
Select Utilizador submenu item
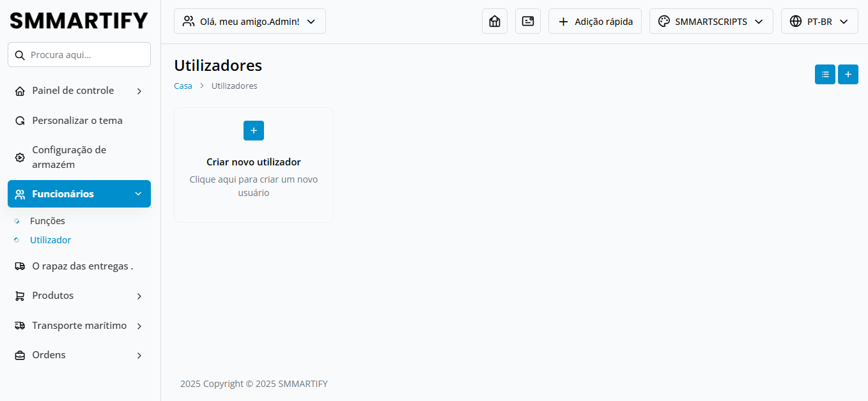pos(50,240)
